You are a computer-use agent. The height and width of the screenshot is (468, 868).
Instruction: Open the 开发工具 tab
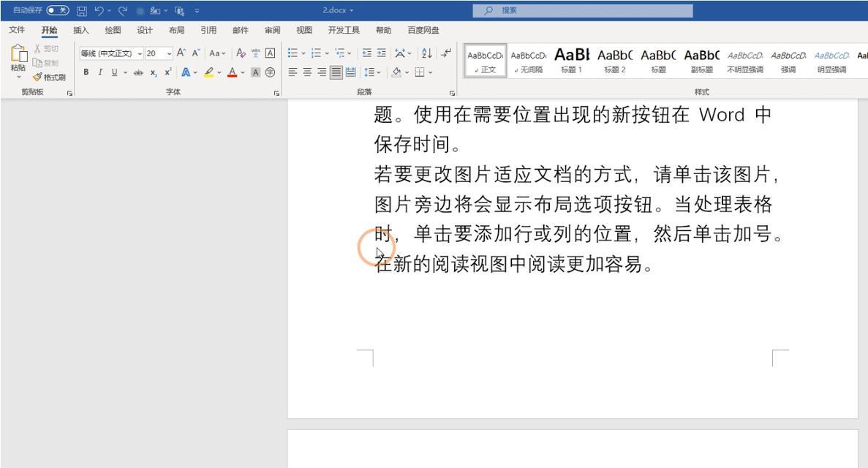click(344, 30)
